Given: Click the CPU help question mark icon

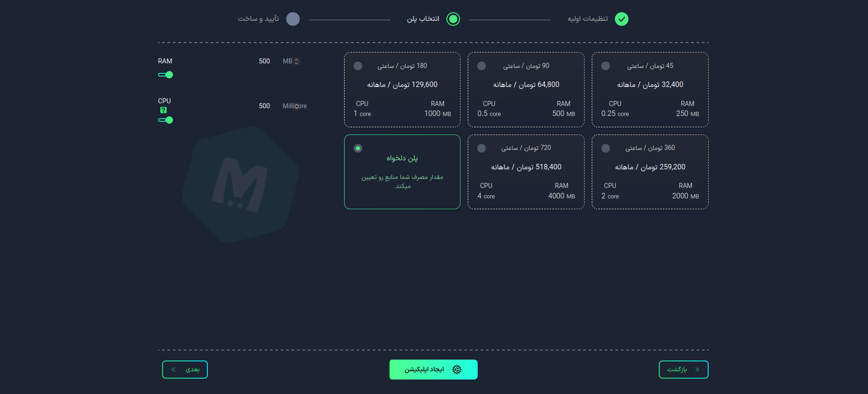Looking at the screenshot, I should pos(163,110).
